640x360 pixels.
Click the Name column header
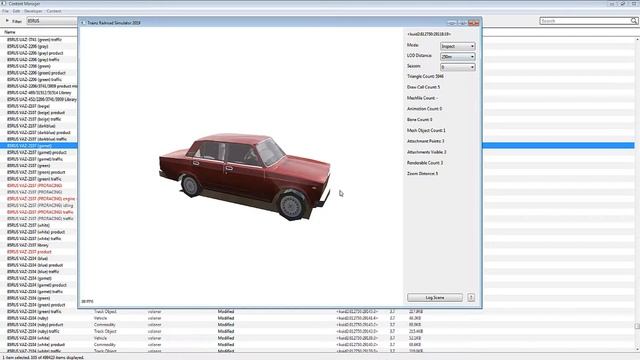(10, 32)
